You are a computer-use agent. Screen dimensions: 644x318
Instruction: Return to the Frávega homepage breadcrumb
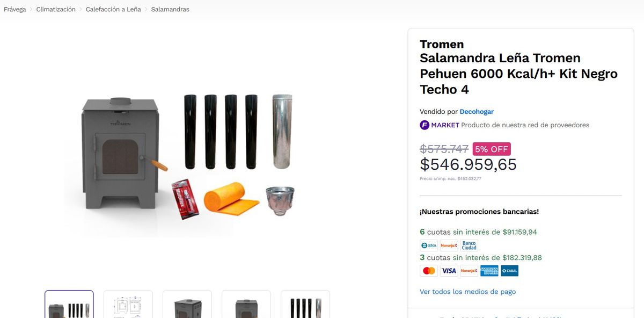pos(15,9)
